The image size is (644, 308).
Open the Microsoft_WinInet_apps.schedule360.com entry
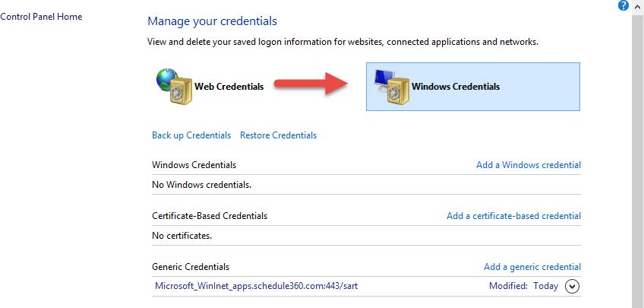256,286
